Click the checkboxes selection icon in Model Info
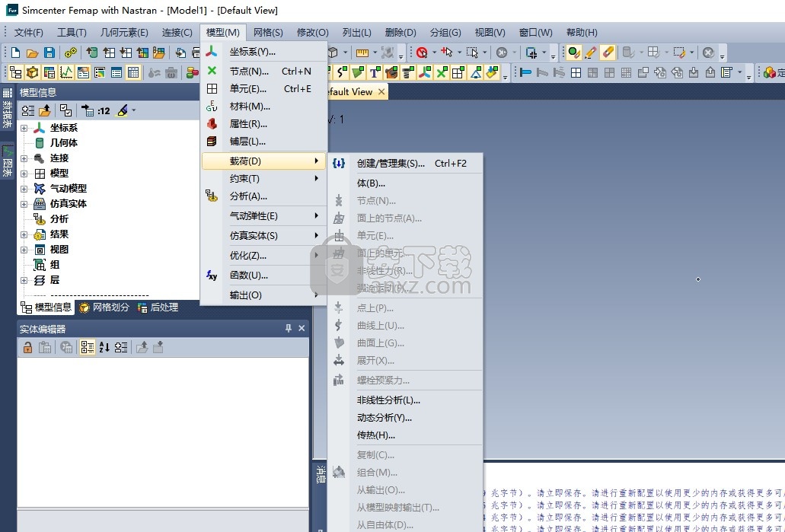Viewport: 785px width, 532px height. click(65, 110)
